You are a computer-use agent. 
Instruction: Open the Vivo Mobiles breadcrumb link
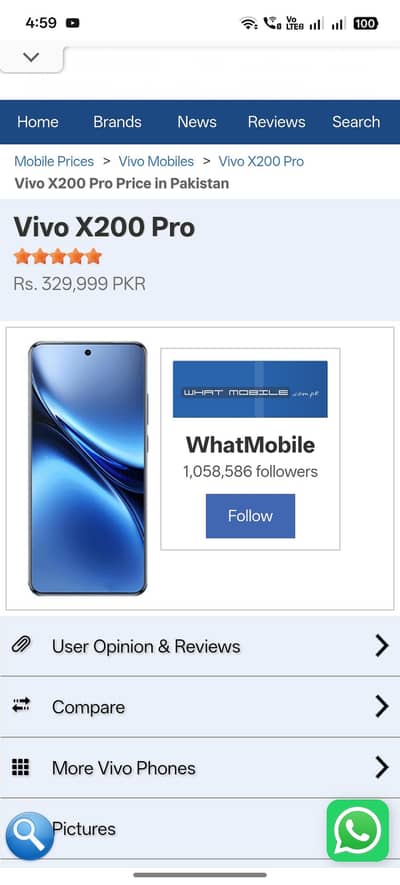[x=156, y=161]
